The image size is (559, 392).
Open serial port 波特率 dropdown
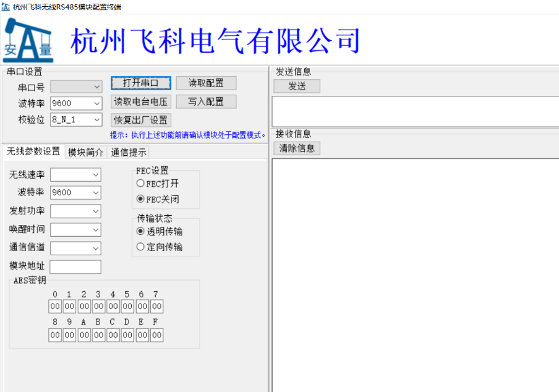click(x=76, y=103)
